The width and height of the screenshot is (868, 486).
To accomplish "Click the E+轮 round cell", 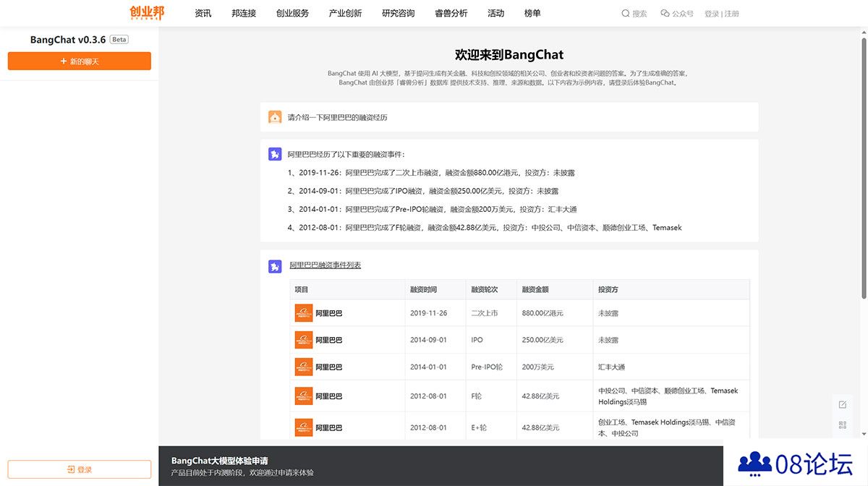I will (x=479, y=427).
